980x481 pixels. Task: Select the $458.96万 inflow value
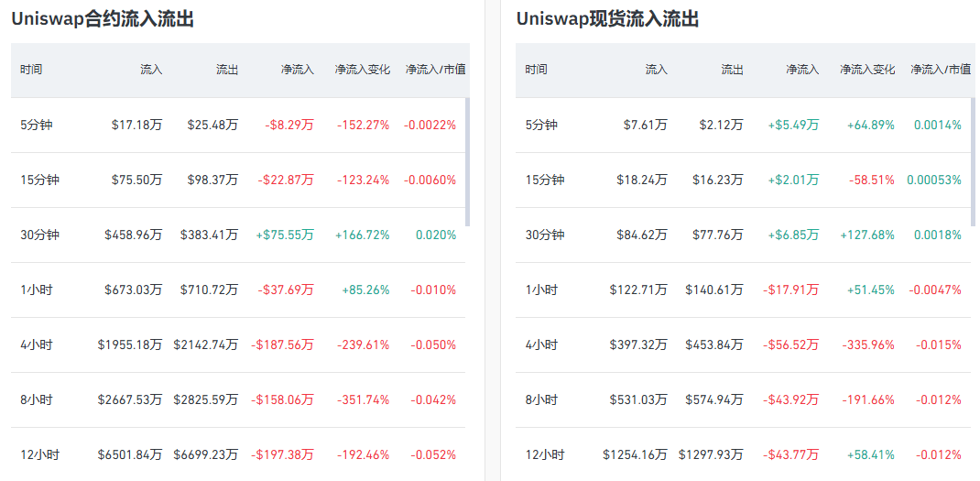tap(134, 235)
